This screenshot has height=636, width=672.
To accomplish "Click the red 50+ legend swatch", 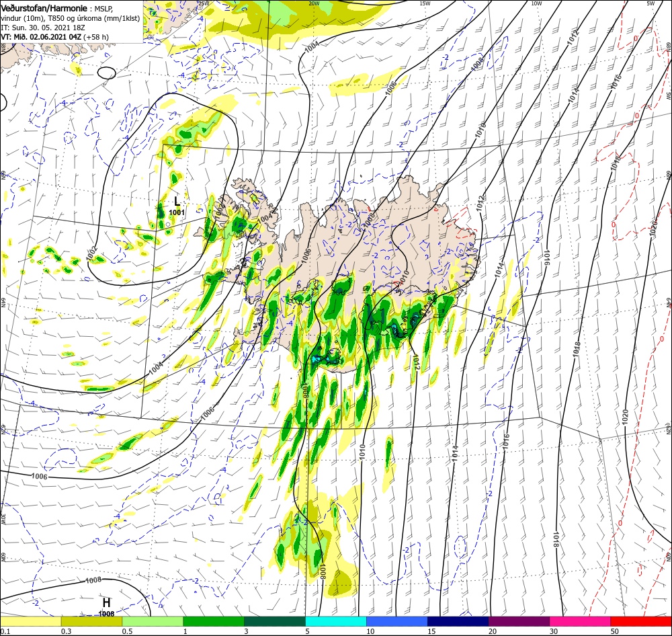I will (x=641, y=621).
